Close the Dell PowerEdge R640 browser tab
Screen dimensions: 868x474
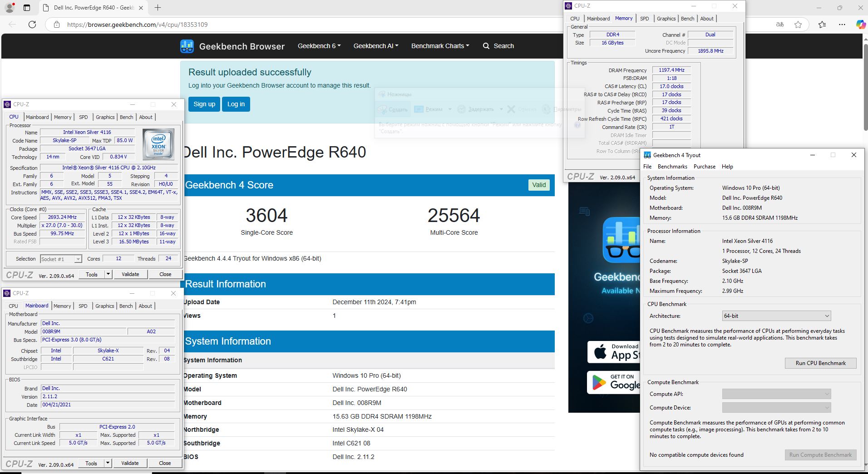(x=141, y=8)
